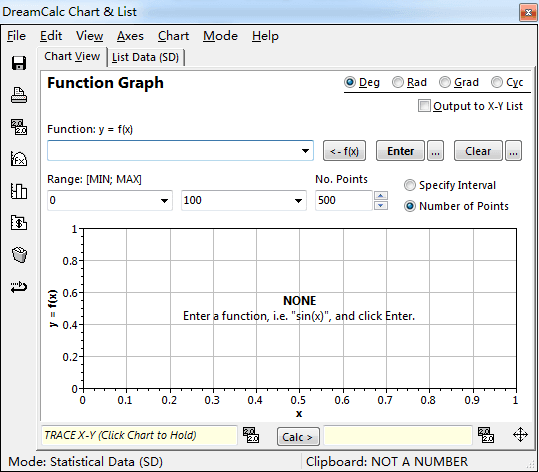
Task: Expand the Range MAX dropdown showing 100
Action: click(x=298, y=200)
